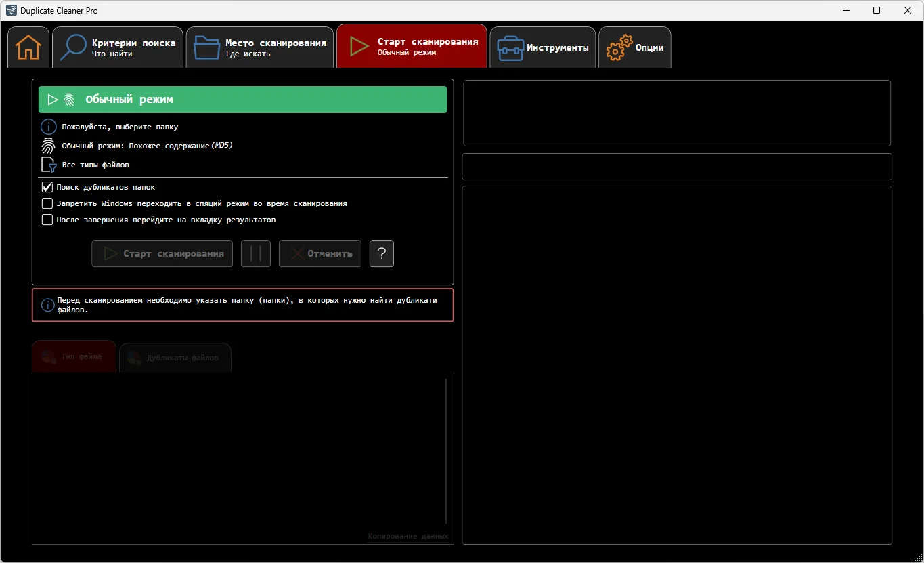Check После завершения перейдите на вкладку результатов
The width and height of the screenshot is (924, 563).
click(x=47, y=220)
